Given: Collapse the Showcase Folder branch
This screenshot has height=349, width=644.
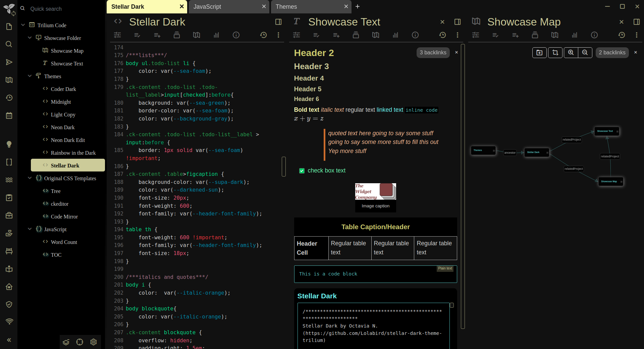Looking at the screenshot, I should 30,38.
